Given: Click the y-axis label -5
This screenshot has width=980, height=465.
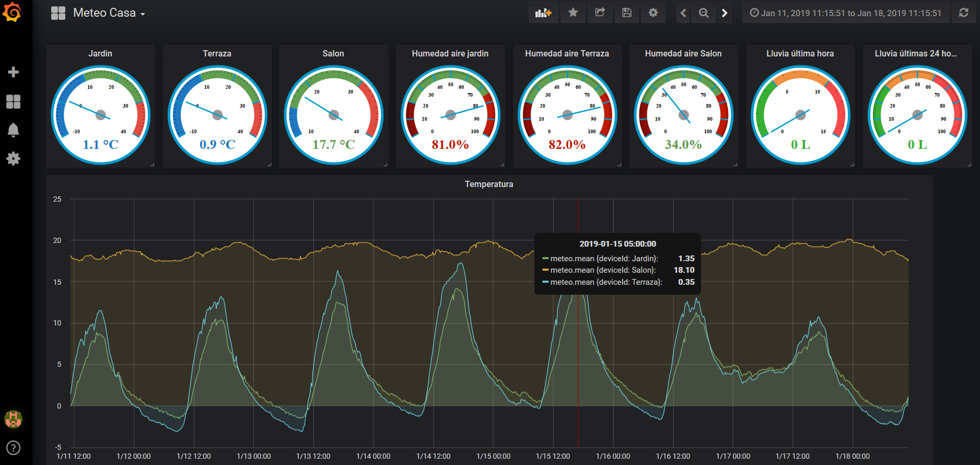Looking at the screenshot, I should click(x=58, y=447).
